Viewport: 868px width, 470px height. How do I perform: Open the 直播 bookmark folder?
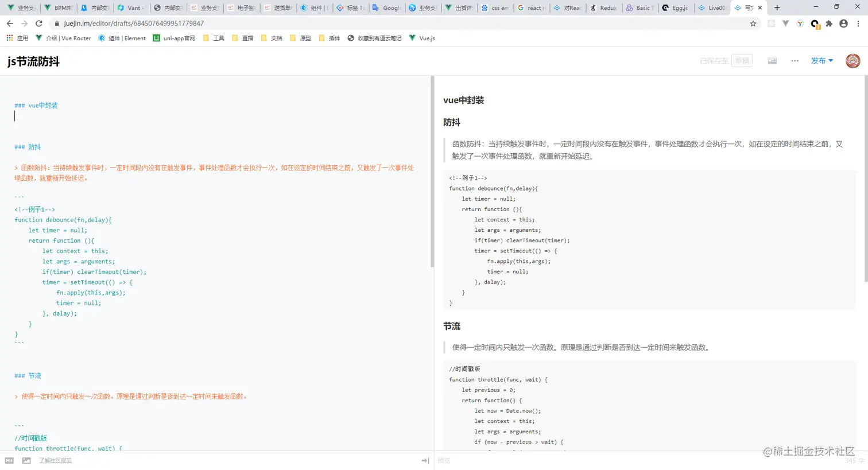[242, 38]
